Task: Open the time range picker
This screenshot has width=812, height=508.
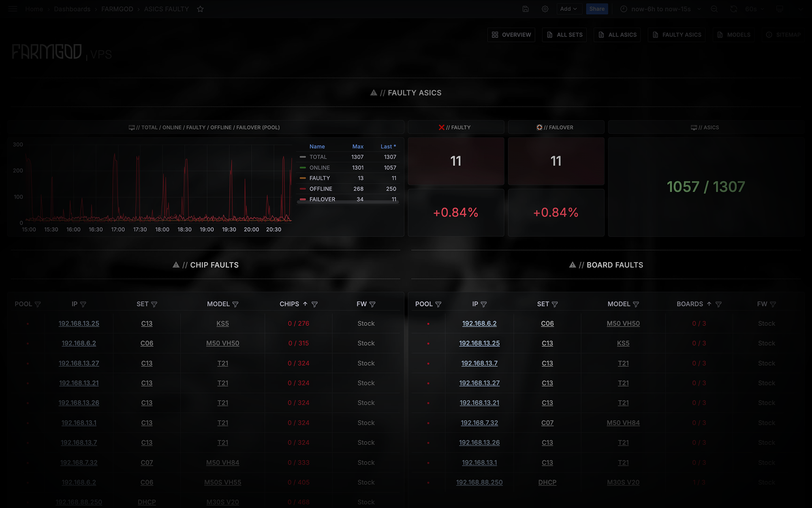Action: [x=661, y=9]
